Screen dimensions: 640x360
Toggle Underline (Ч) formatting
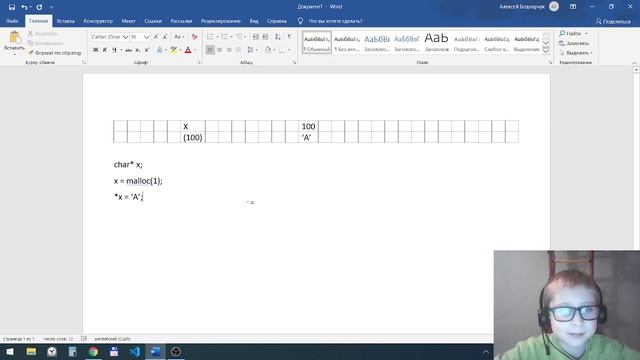tap(114, 50)
